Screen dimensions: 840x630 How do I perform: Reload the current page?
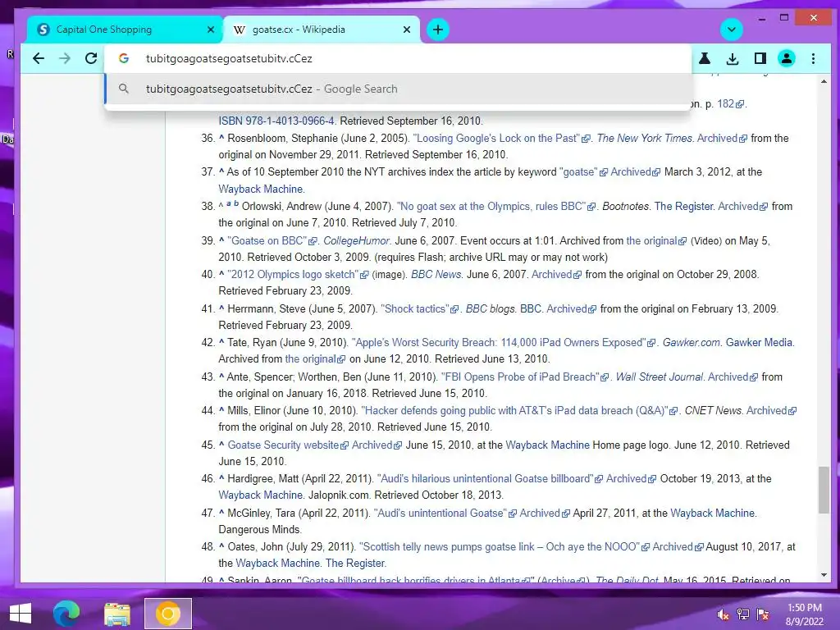pyautogui.click(x=91, y=58)
